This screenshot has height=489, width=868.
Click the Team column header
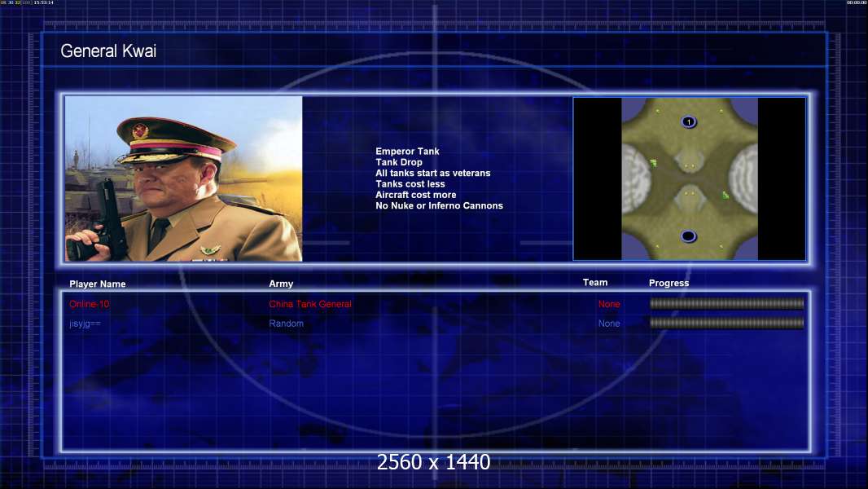click(x=595, y=283)
